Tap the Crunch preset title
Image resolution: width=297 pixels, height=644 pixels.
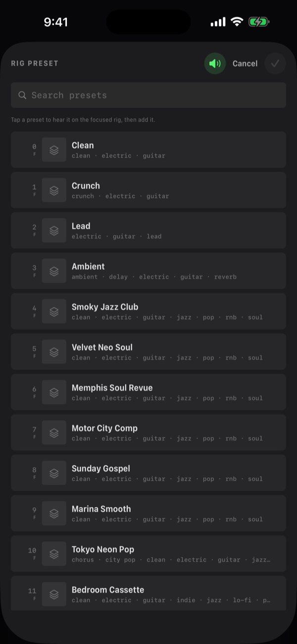86,186
